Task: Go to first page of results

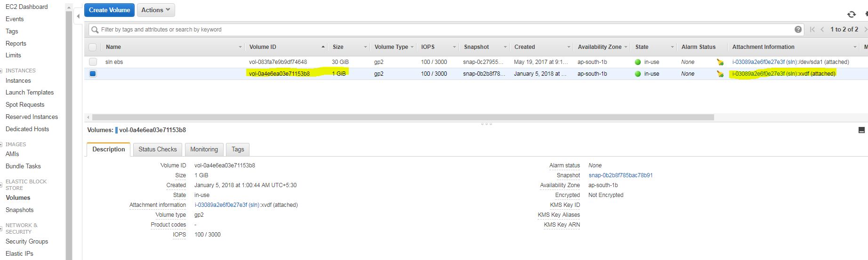Action: tap(812, 30)
